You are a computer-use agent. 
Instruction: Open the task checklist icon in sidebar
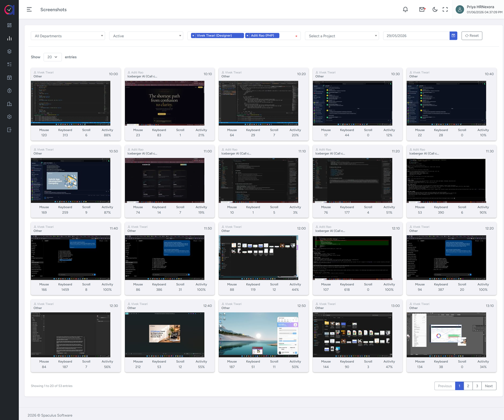[9, 64]
